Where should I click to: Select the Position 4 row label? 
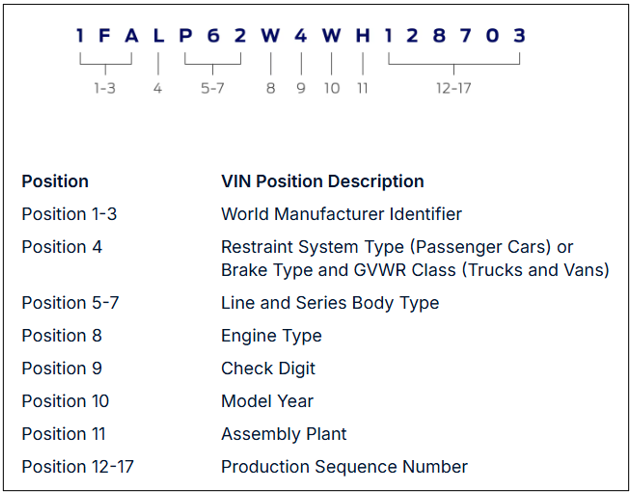tap(62, 247)
